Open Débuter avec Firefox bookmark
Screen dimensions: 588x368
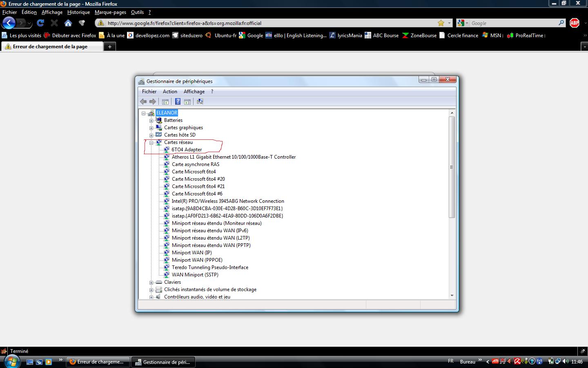pyautogui.click(x=70, y=36)
